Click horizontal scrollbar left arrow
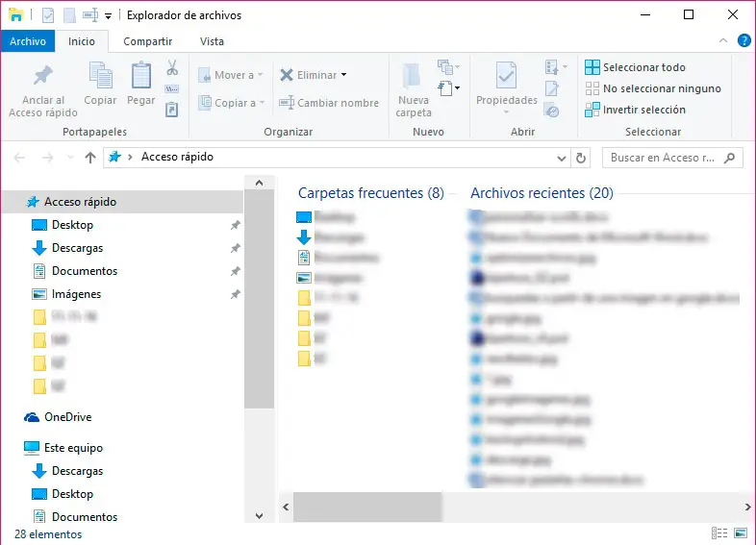The height and width of the screenshot is (545, 756). (286, 507)
